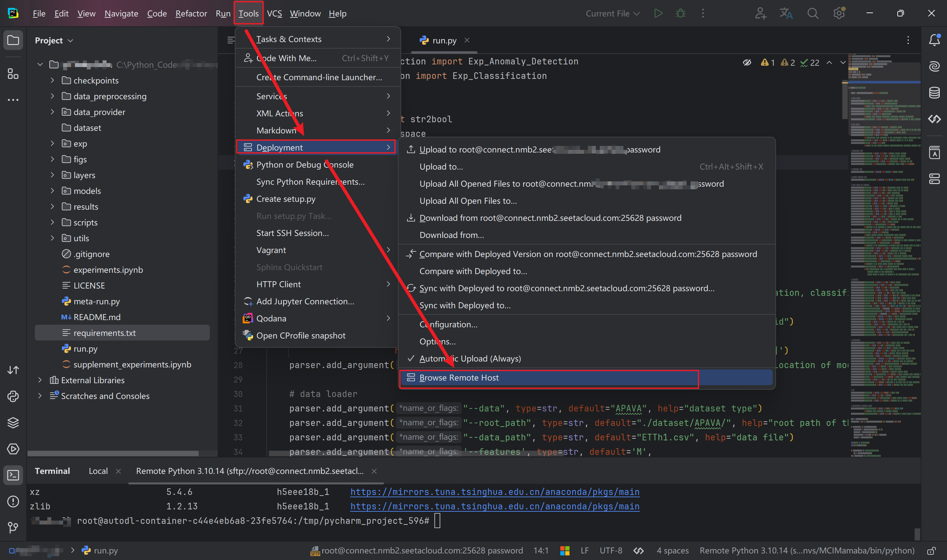
Task: Toggle read-only lock in status bar
Action: click(x=932, y=550)
